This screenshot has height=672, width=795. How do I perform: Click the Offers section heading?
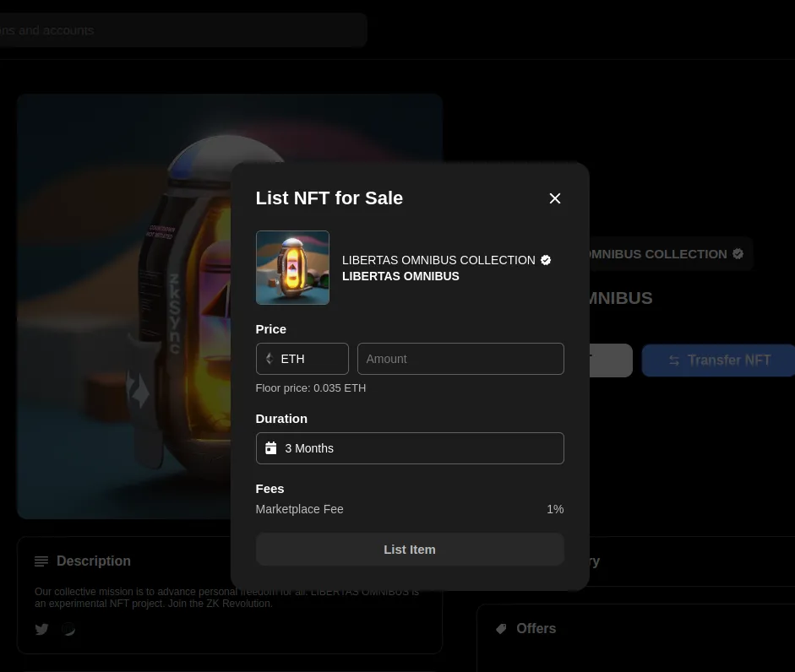pyautogui.click(x=536, y=628)
